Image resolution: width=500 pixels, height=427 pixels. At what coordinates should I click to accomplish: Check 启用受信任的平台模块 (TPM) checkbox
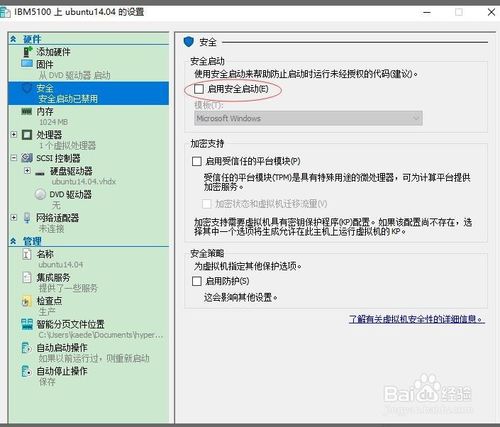[x=197, y=161]
